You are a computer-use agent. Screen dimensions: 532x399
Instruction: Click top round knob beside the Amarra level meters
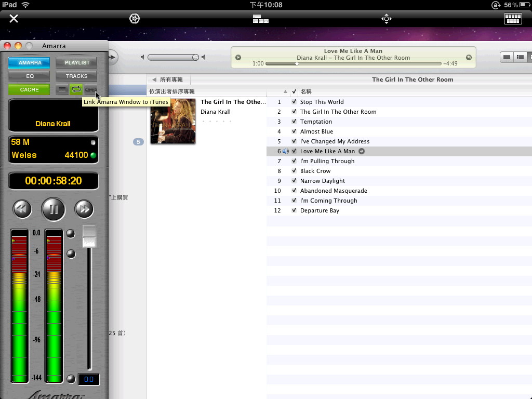(71, 234)
